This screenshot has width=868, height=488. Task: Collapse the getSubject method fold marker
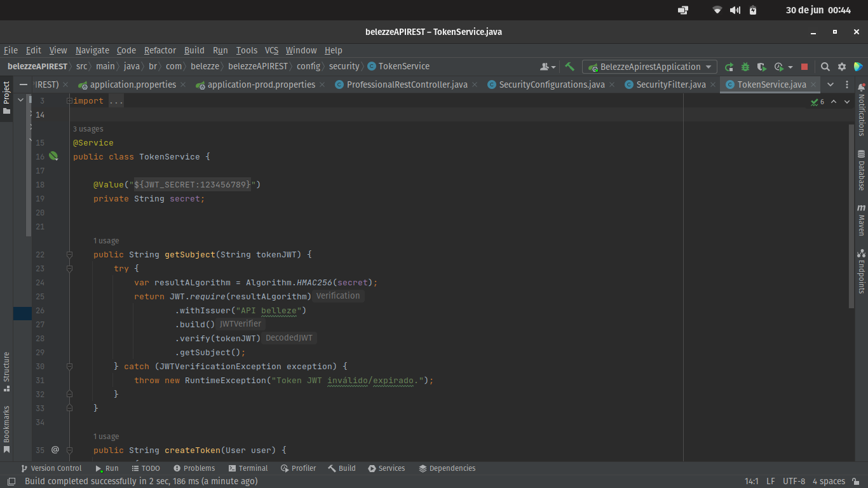[x=69, y=255]
